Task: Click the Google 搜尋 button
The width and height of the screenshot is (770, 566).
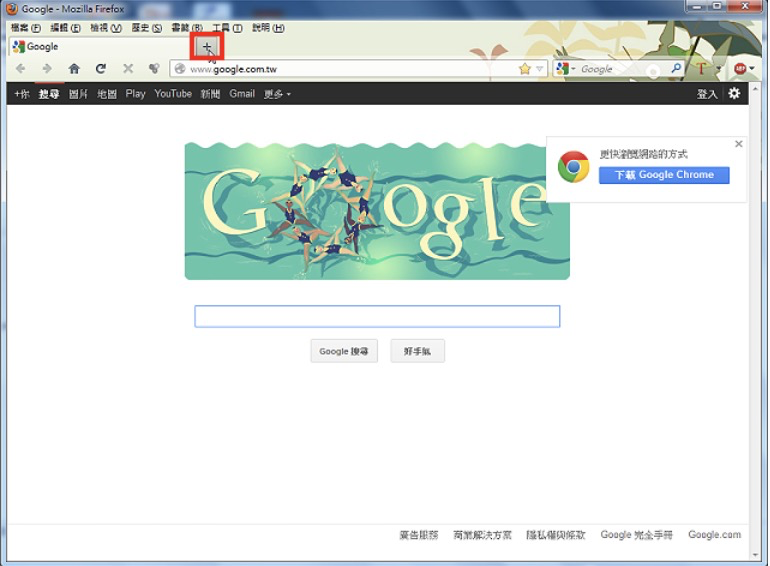Action: pos(344,351)
